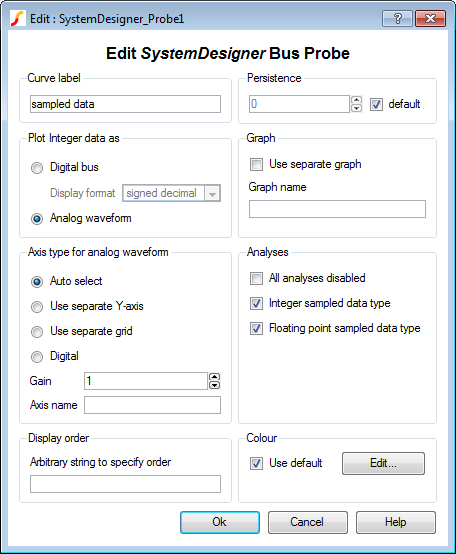Uncheck Integer sampled data type
This screenshot has width=456, height=554.
[256, 303]
